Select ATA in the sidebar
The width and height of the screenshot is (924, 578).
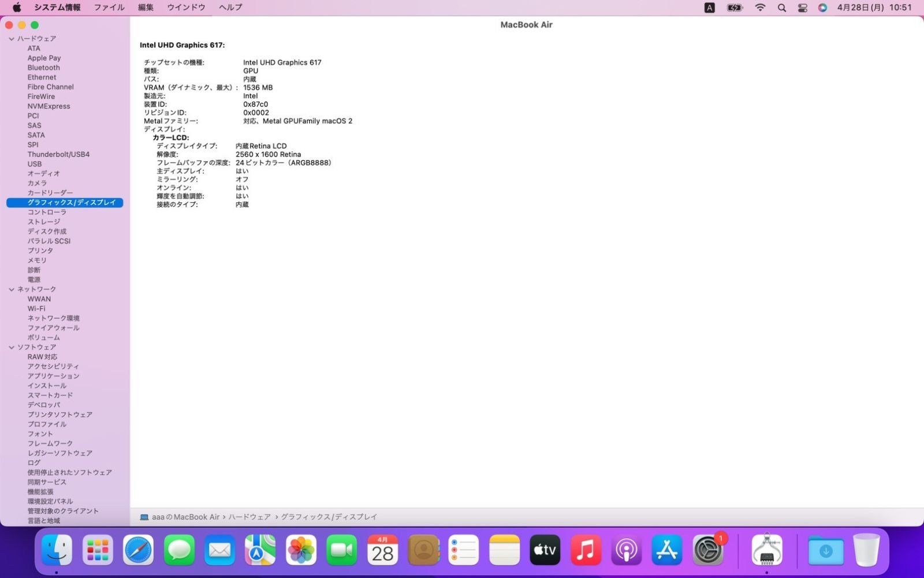click(x=34, y=49)
